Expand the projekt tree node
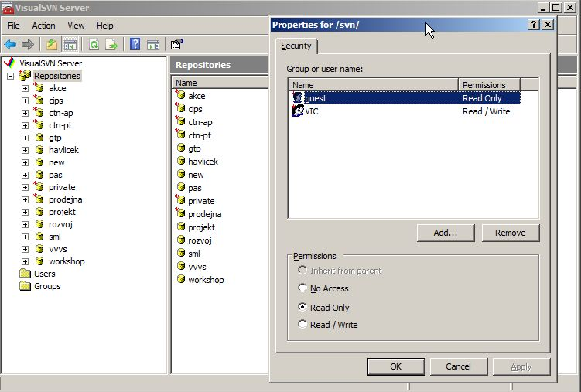This screenshot has width=581, height=392. tap(25, 212)
